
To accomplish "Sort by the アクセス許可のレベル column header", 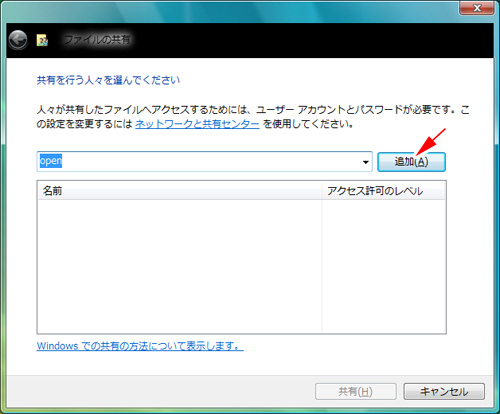I will (383, 191).
